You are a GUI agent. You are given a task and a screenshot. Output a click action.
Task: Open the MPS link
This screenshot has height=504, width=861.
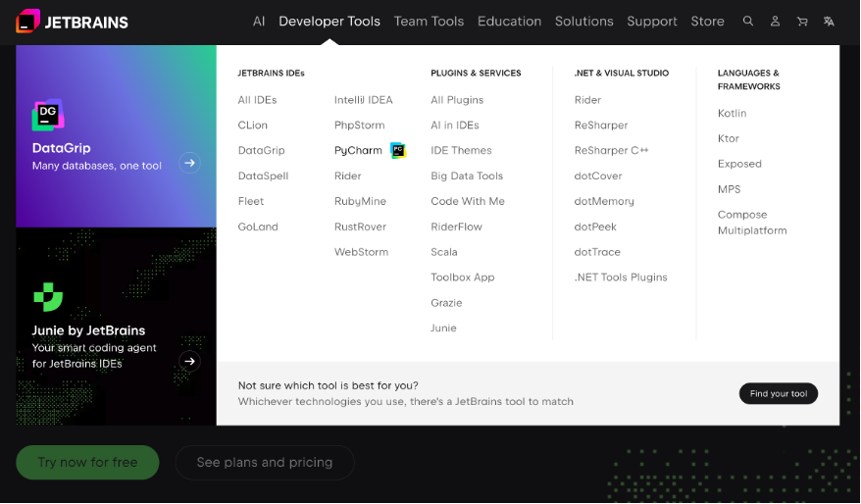(x=730, y=189)
